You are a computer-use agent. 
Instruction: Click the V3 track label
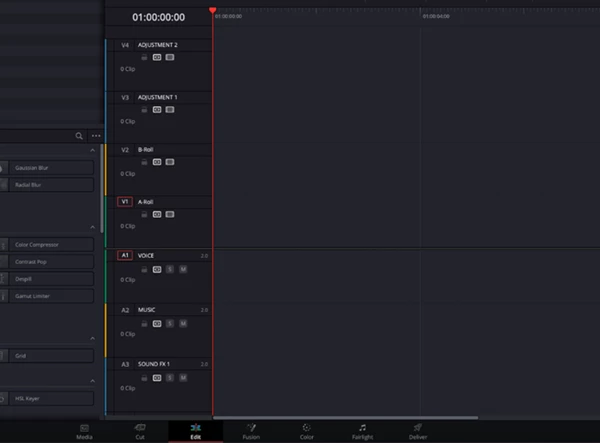coord(125,98)
